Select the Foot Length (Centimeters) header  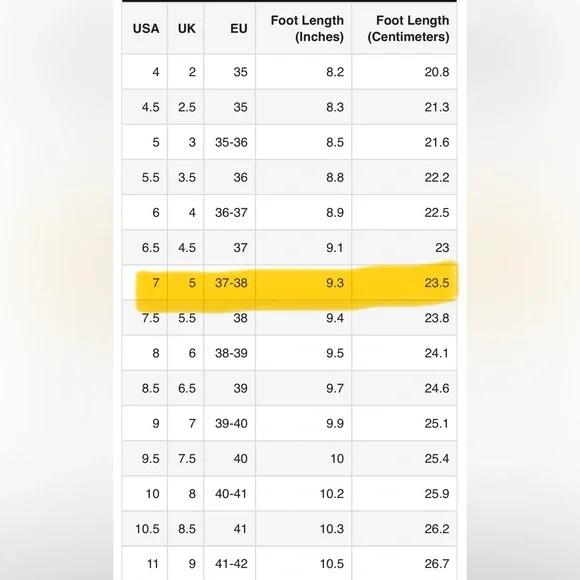tap(408, 28)
